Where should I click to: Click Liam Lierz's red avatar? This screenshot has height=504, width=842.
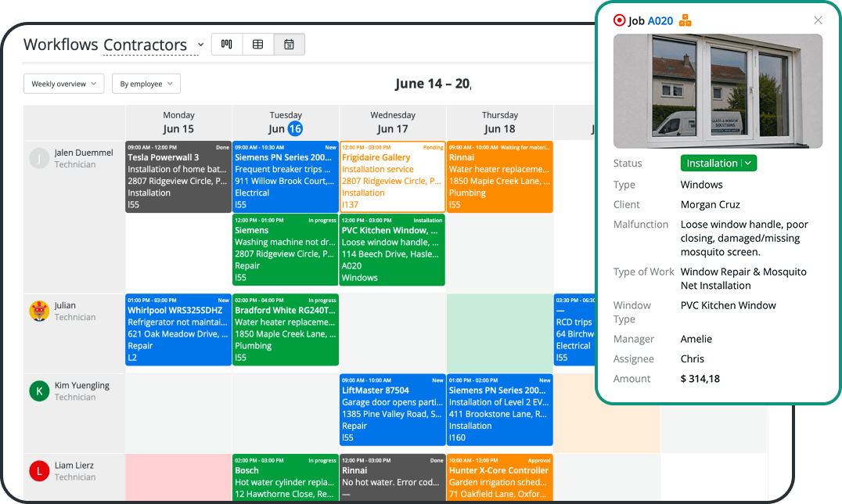(x=39, y=471)
